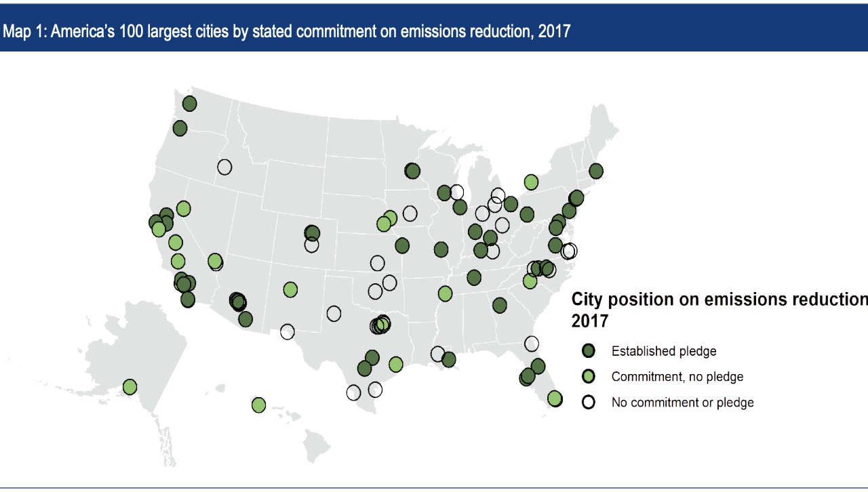Select the light green Houston marker
This screenshot has width=868, height=492.
[x=396, y=365]
